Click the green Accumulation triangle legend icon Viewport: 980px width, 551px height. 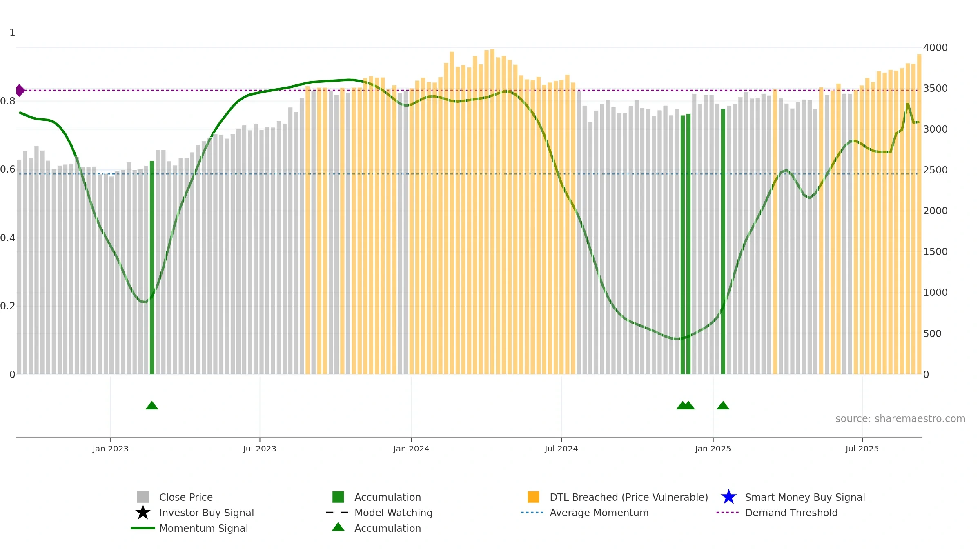click(338, 527)
